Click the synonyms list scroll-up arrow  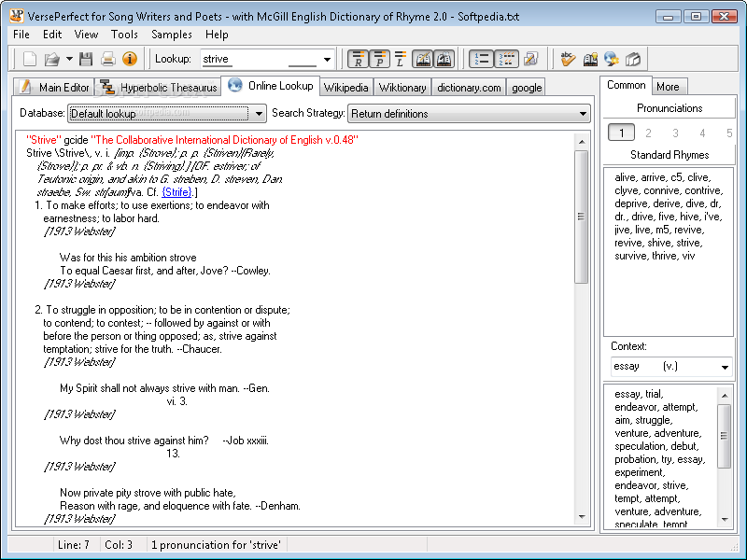click(725, 395)
